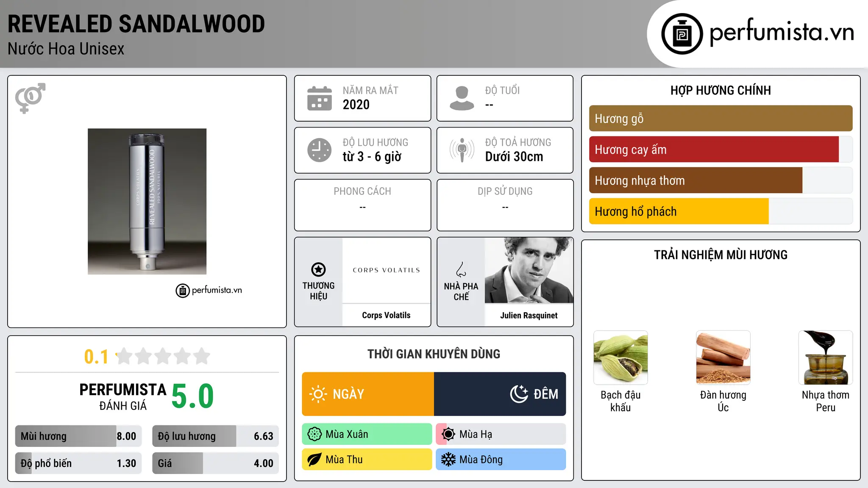The height and width of the screenshot is (488, 868).
Task: Click the Nước Hoa Unisex subtitle
Action: (x=66, y=49)
